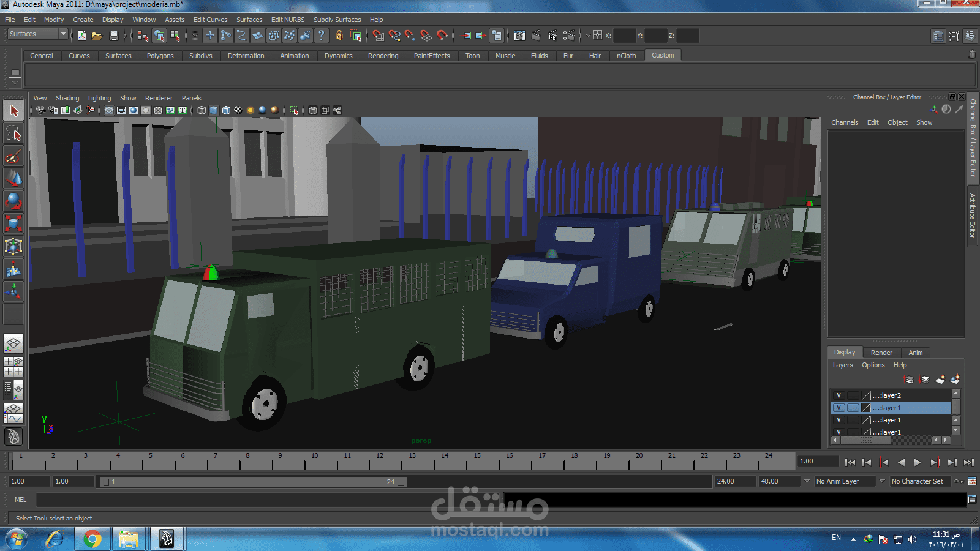Image resolution: width=980 pixels, height=551 pixels.
Task: Enable Snap to grids magnet icon
Action: tap(378, 36)
